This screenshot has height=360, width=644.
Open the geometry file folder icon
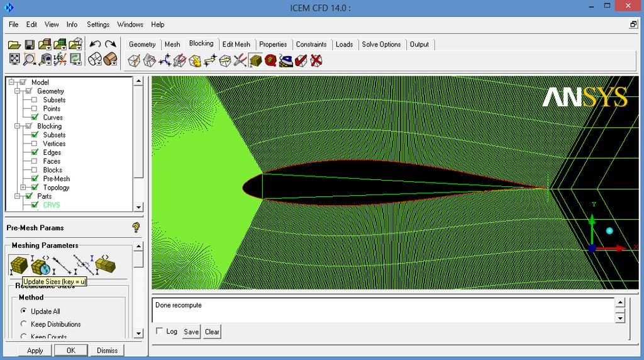[45, 45]
